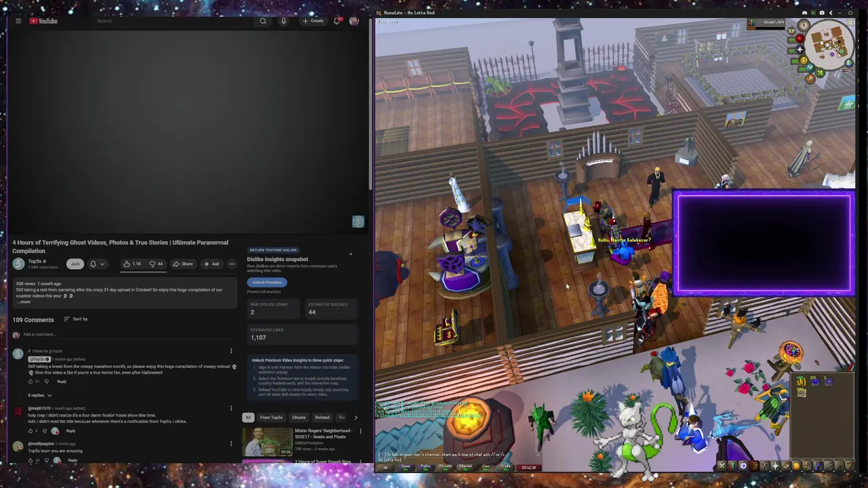Viewport: 868px width, 488px height.
Task: Toggle quick prayers orb
Action: (800, 49)
